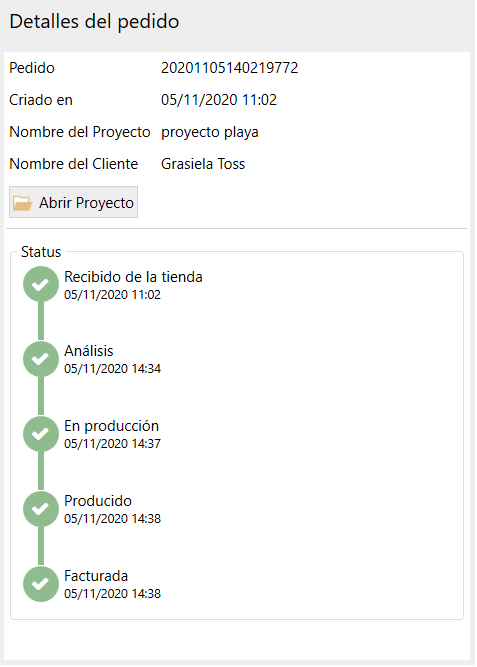Select the client name Grasiela Toss
The height and width of the screenshot is (667, 477).
pyautogui.click(x=203, y=164)
